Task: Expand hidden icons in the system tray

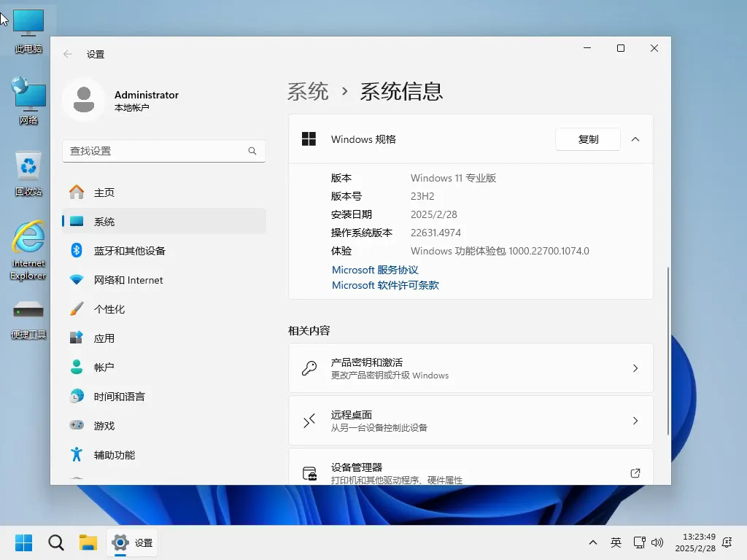Action: point(592,542)
